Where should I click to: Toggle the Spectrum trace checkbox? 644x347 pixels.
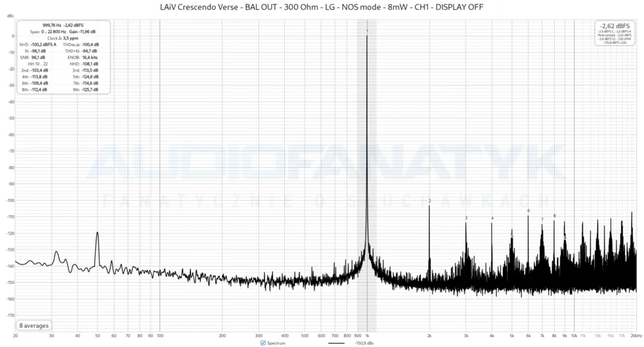[x=263, y=343]
